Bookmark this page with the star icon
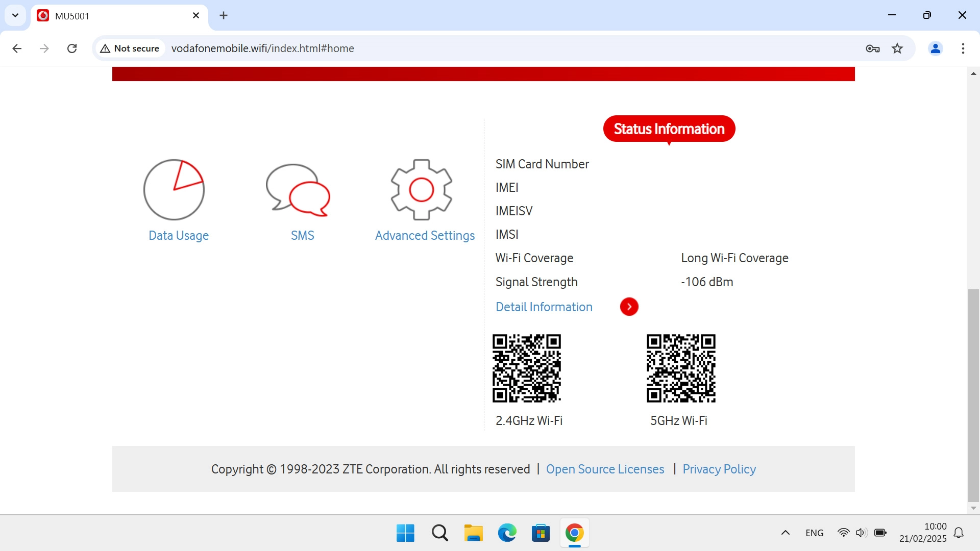 click(897, 48)
